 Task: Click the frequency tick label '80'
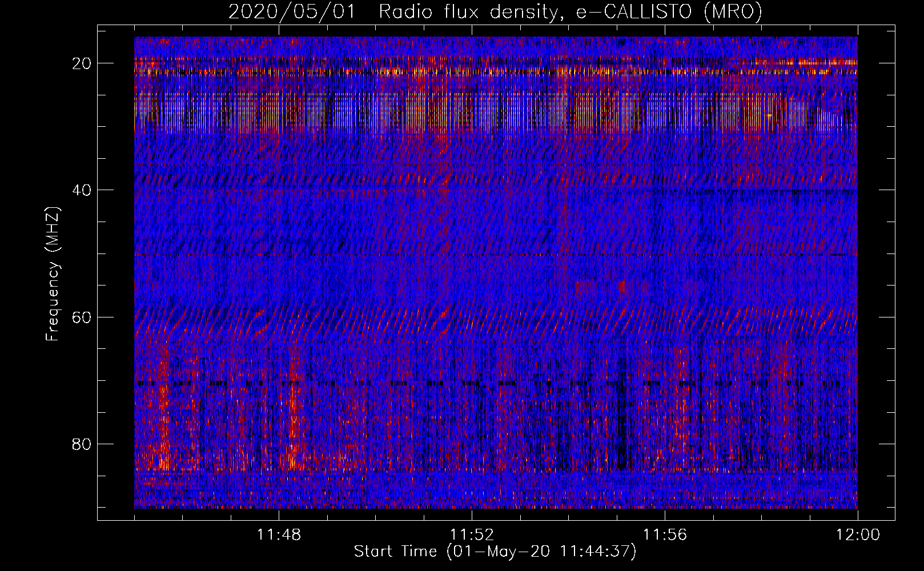pos(82,444)
